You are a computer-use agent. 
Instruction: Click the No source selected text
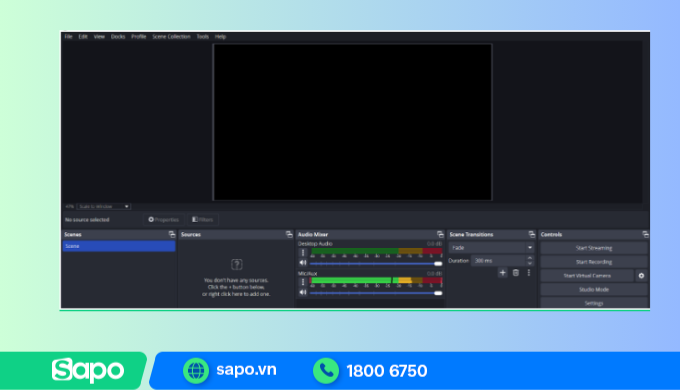click(x=87, y=220)
